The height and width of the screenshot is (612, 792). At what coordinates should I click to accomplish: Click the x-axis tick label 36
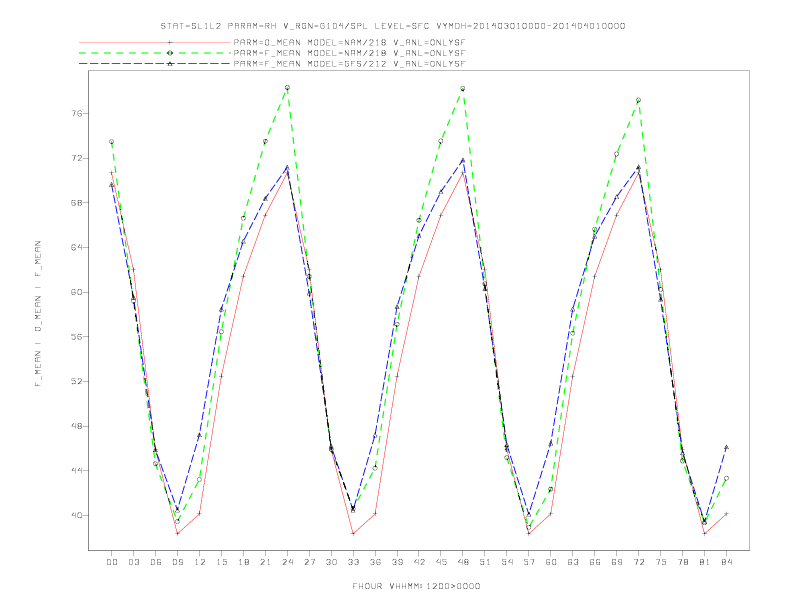[x=375, y=562]
